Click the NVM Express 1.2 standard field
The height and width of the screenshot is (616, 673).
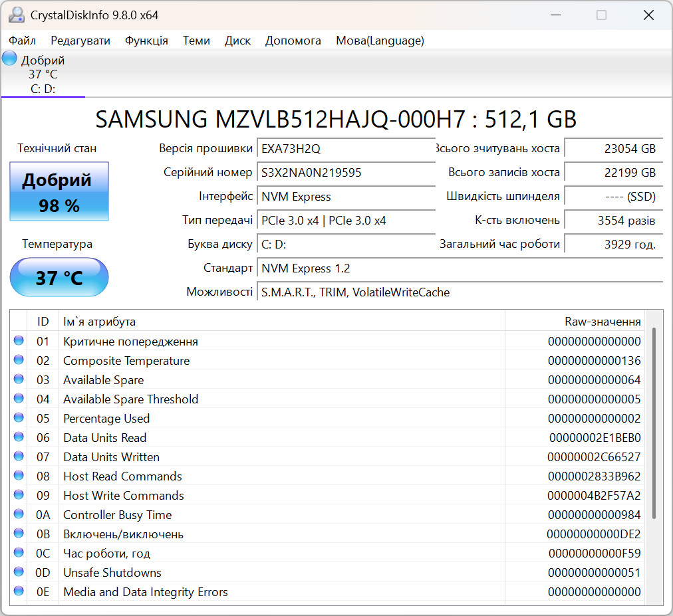[460, 268]
